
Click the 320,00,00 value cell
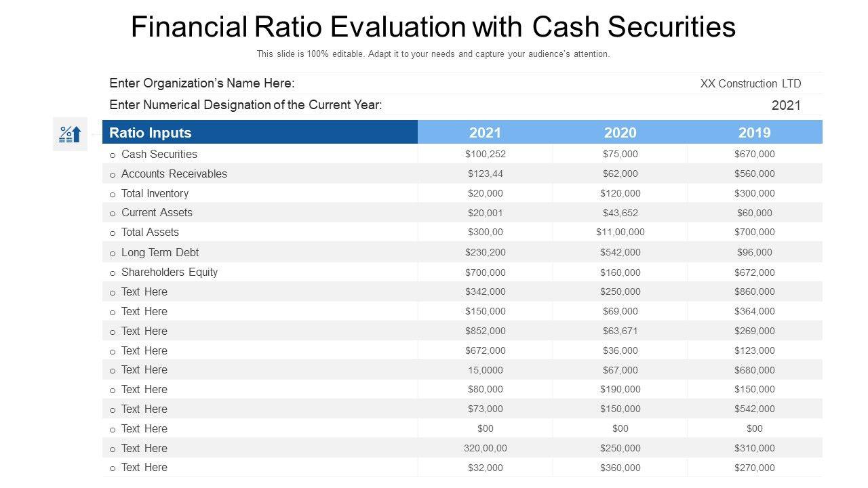pos(486,448)
